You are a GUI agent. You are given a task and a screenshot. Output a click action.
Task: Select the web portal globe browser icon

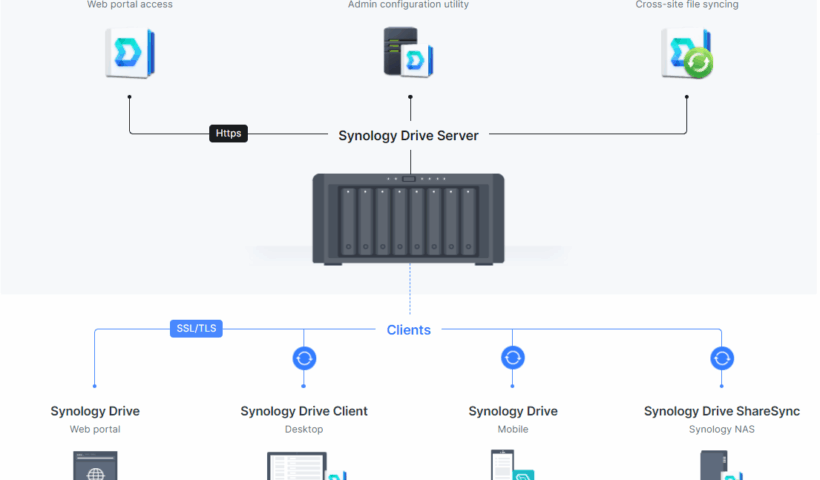[95, 468]
